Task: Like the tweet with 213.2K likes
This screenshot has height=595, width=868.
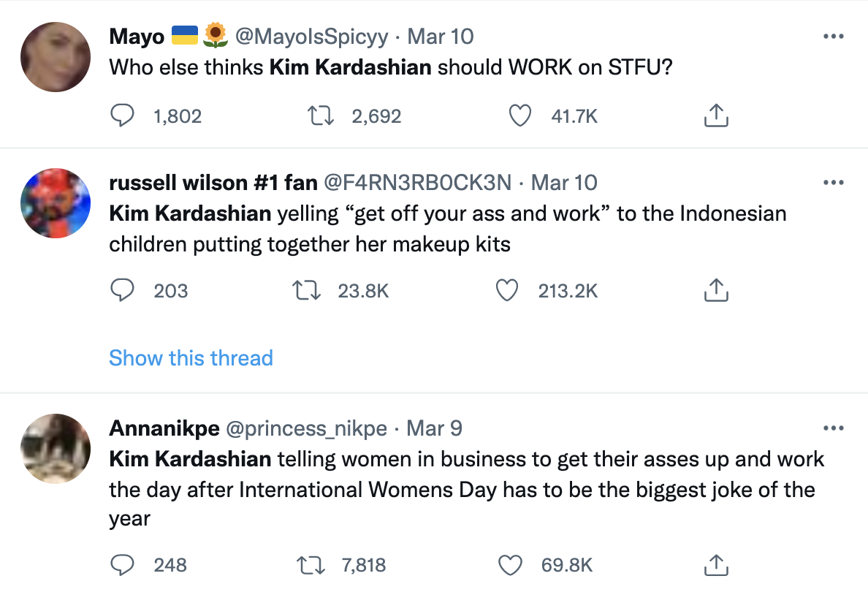Action: 506,291
